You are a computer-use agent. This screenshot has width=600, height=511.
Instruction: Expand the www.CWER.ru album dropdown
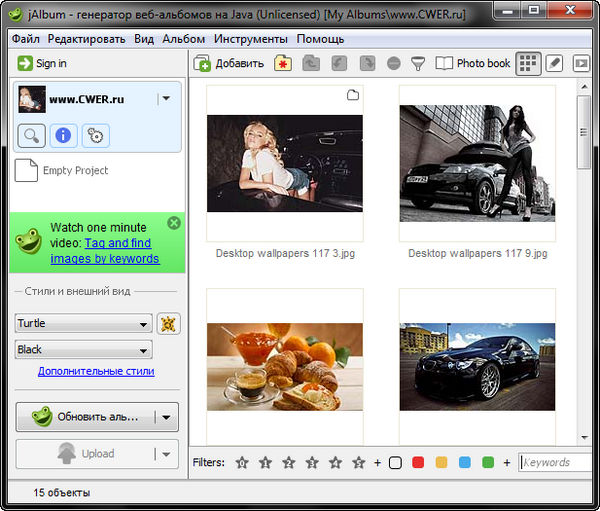click(x=166, y=98)
